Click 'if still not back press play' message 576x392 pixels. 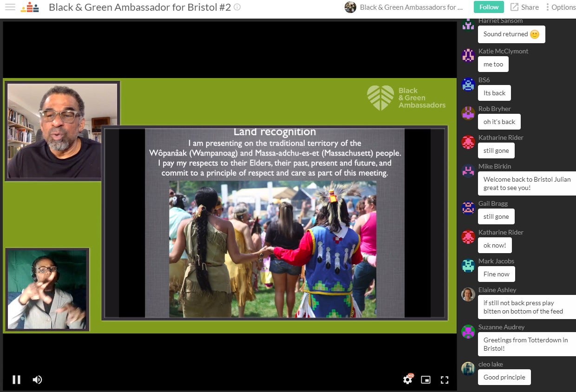[527, 307]
